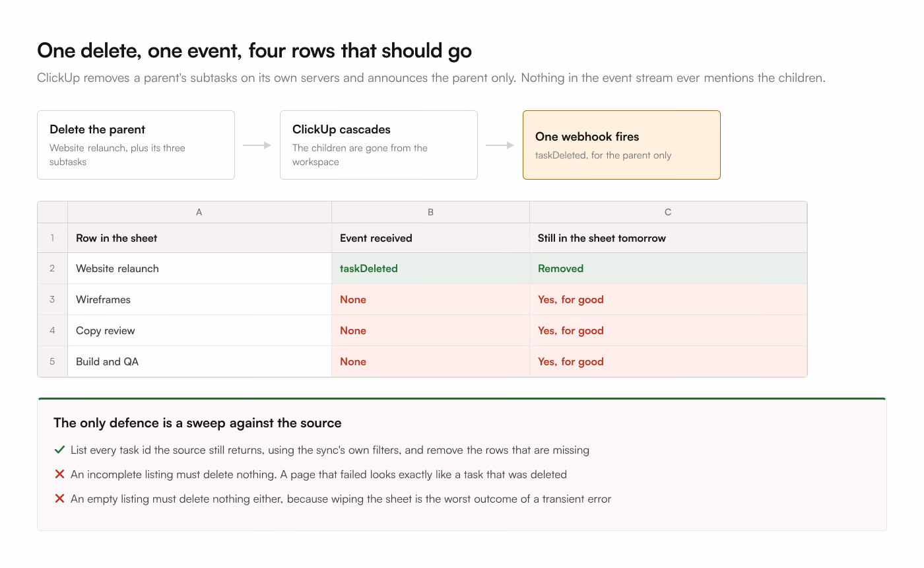
Task: Click the green checkmark beside 'List every task id'
Action: [59, 450]
